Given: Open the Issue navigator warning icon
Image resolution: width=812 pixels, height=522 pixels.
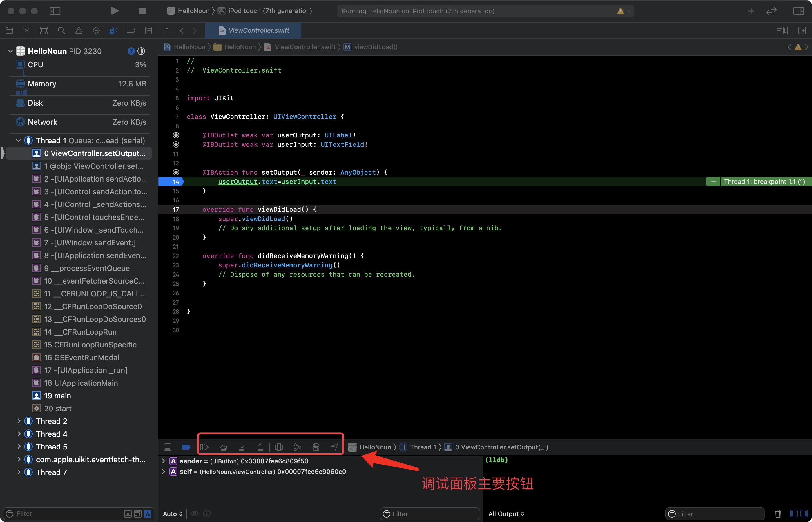Looking at the screenshot, I should [79, 30].
